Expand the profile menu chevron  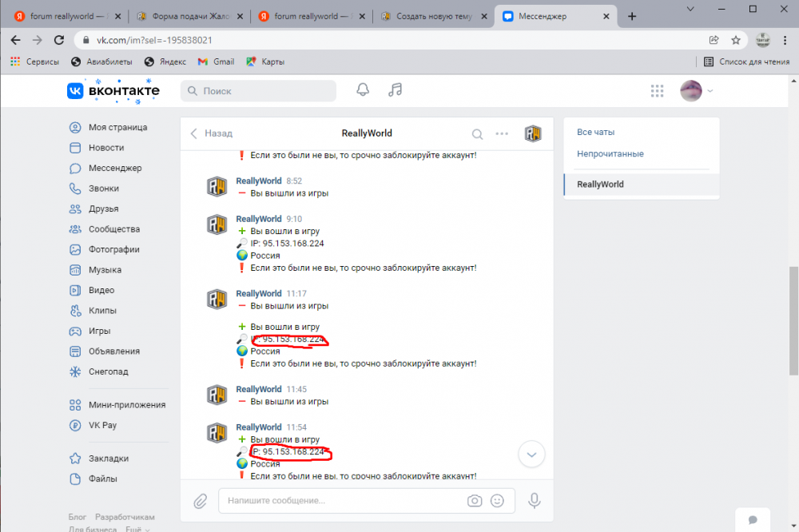710,91
